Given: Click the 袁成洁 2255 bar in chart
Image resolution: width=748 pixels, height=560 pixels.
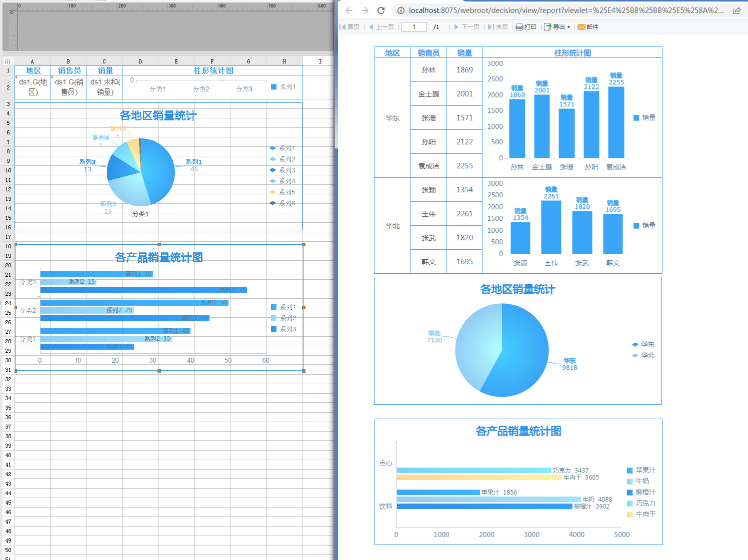Looking at the screenshot, I should [x=616, y=122].
